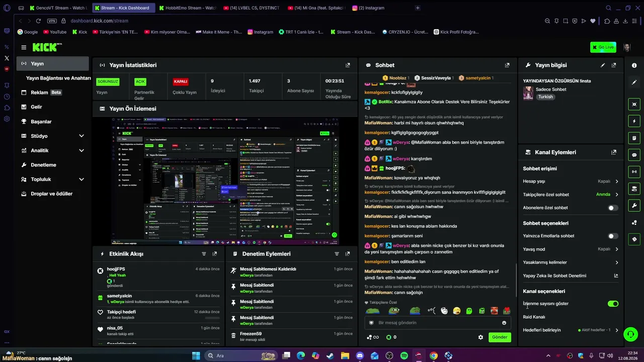Go to Gelir in the sidebar
Image resolution: width=644 pixels, height=362 pixels.
point(53,107)
